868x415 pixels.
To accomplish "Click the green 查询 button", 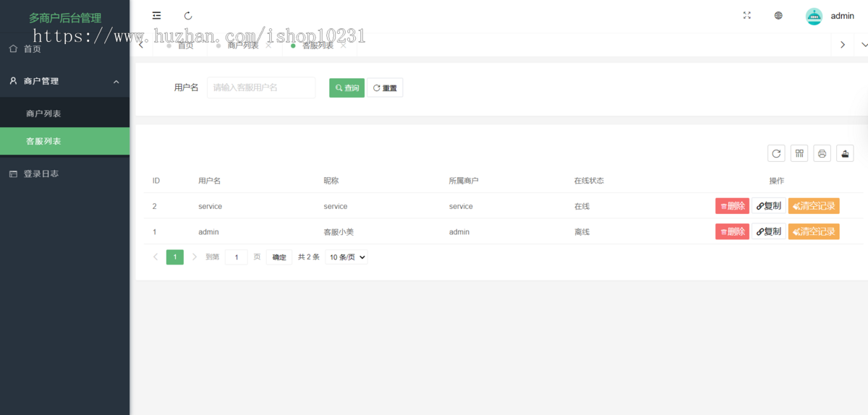I will point(347,87).
